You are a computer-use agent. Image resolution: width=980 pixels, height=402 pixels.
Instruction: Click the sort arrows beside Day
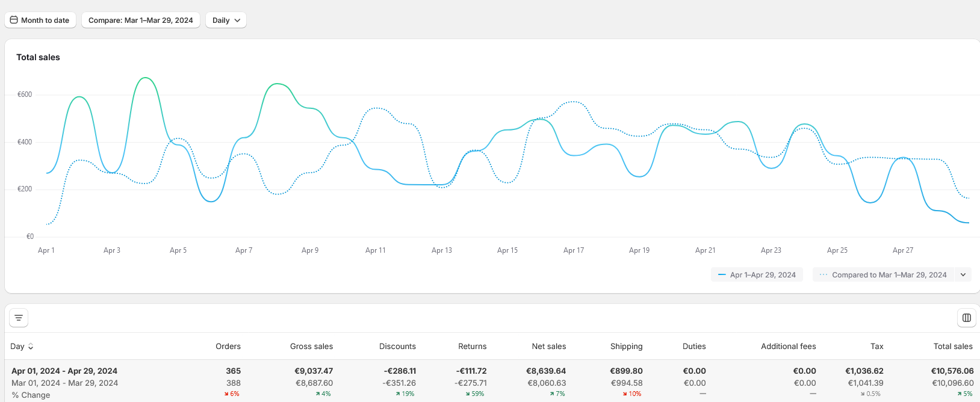click(x=31, y=347)
